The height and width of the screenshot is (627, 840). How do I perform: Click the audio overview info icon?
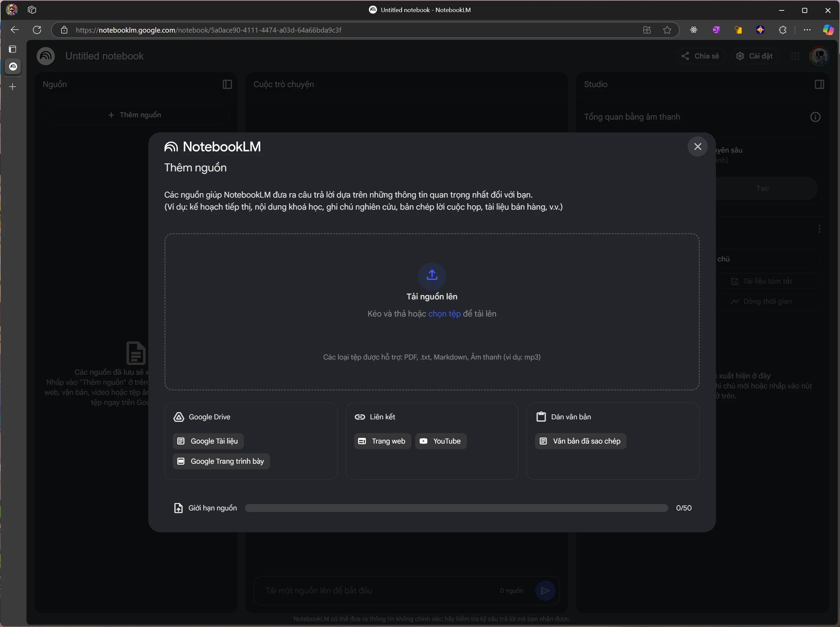click(815, 117)
